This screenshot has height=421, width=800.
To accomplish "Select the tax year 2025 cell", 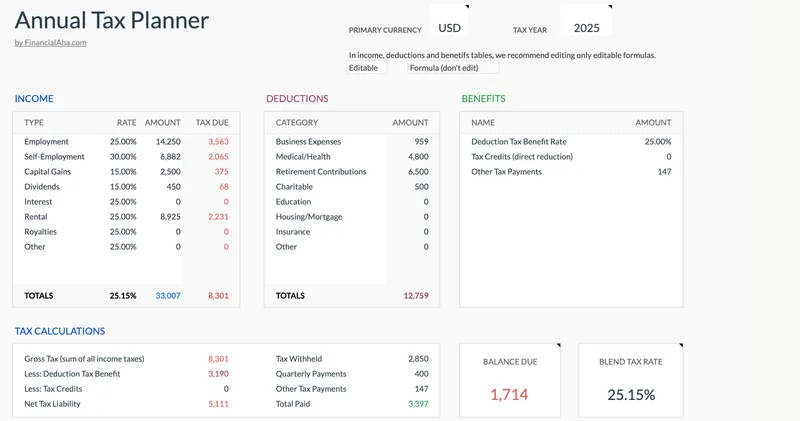I will point(586,28).
